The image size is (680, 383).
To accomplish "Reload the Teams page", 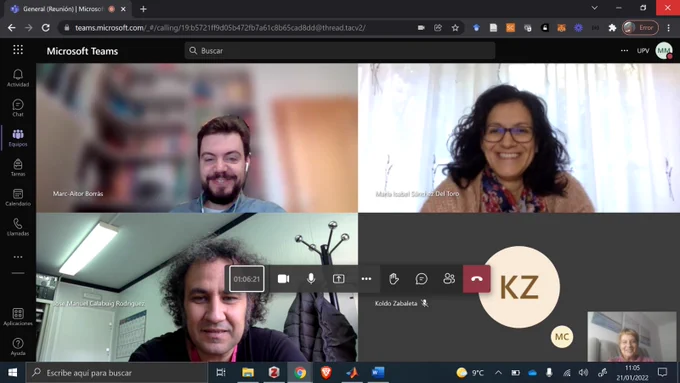I will coord(46,28).
